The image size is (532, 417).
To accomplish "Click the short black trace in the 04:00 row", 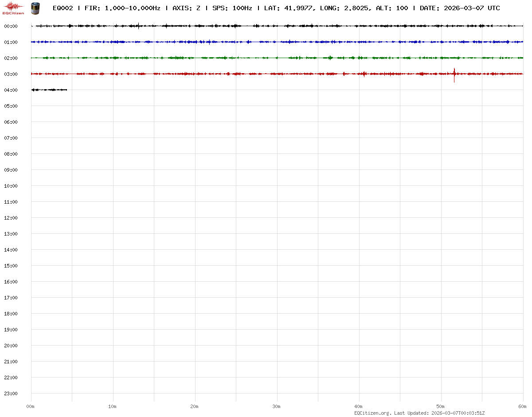I will point(49,90).
